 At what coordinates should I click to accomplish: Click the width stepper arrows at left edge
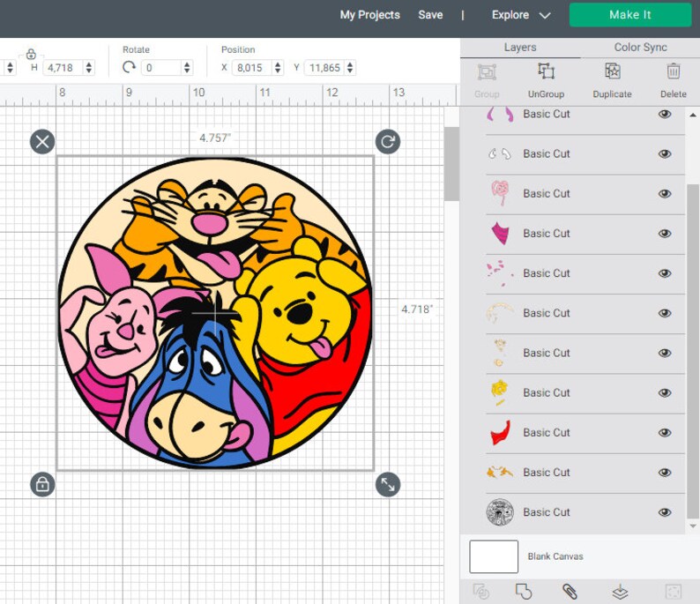click(10, 67)
